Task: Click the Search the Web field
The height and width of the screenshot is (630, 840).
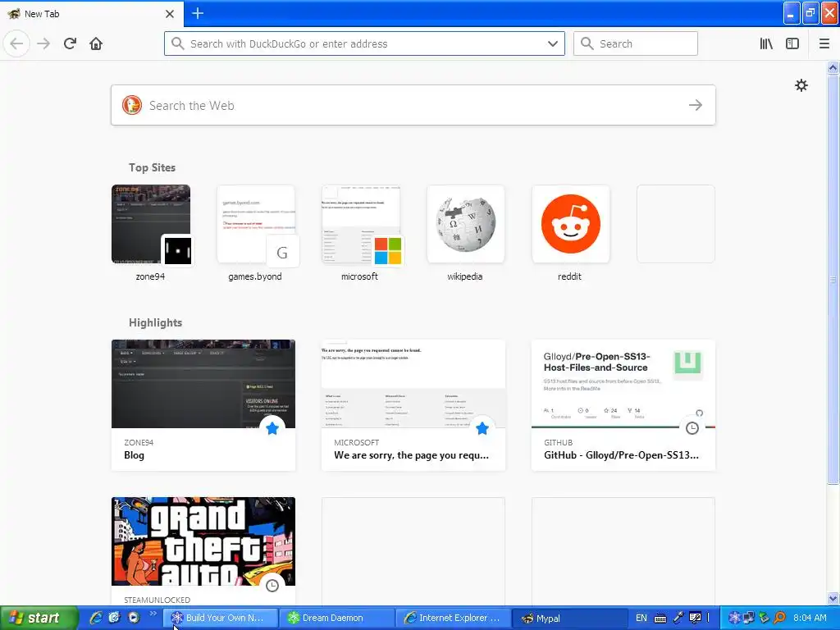Action: [x=413, y=105]
